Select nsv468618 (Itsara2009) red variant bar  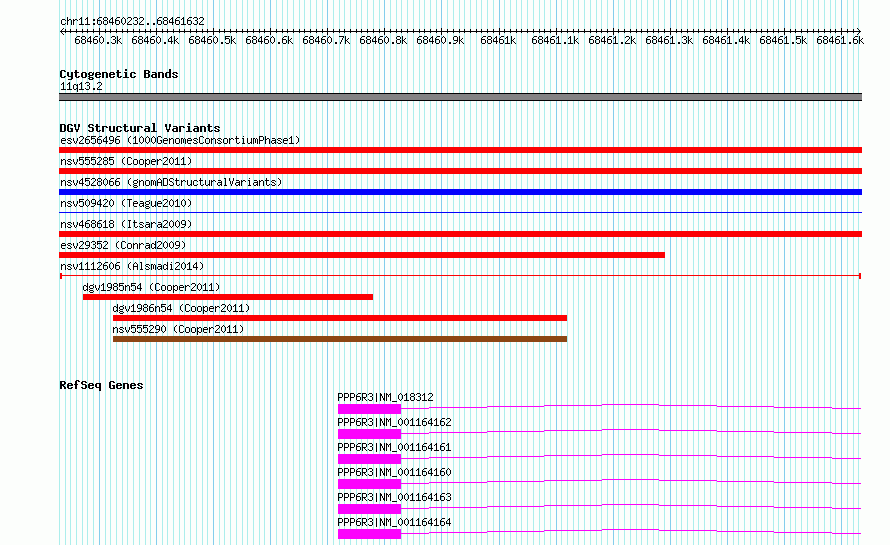(460, 234)
